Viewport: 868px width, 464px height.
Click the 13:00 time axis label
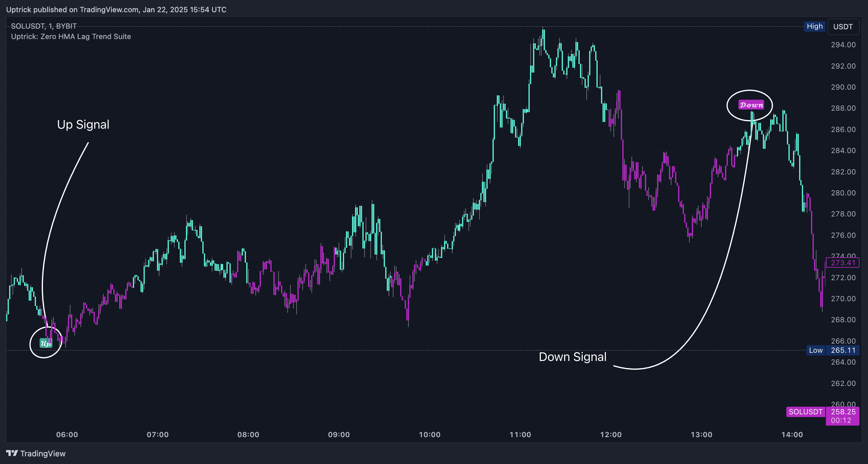(702, 434)
